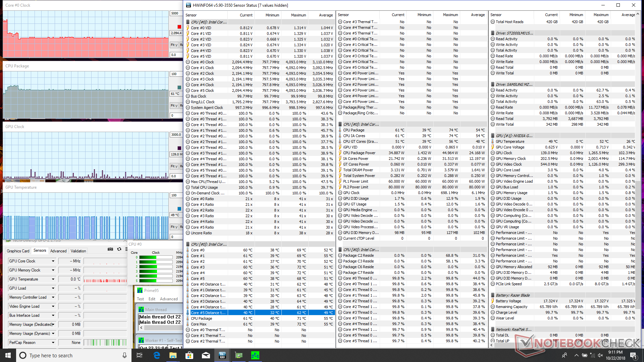Open the GPU-Z Validation tab
Image resolution: width=644 pixels, height=362 pixels.
coord(78,251)
